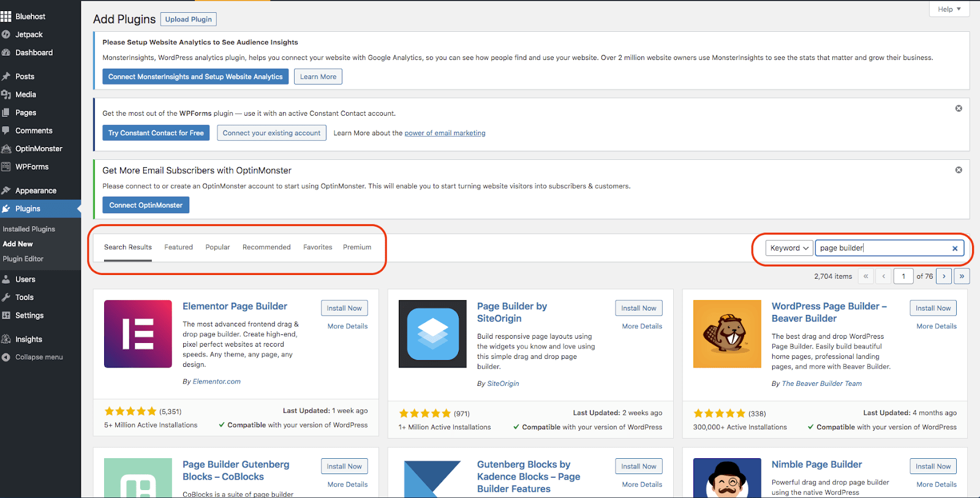
Task: Click the Elementor plugin logo
Action: (138, 334)
